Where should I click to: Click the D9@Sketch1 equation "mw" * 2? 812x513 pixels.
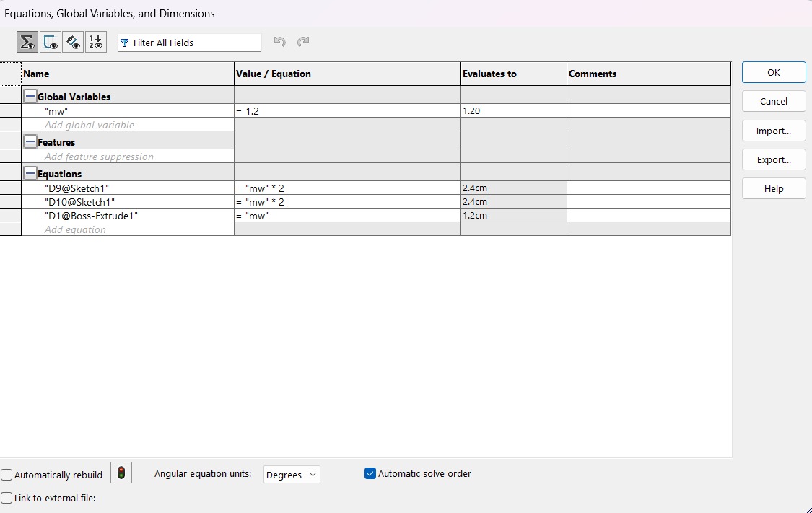coord(347,188)
